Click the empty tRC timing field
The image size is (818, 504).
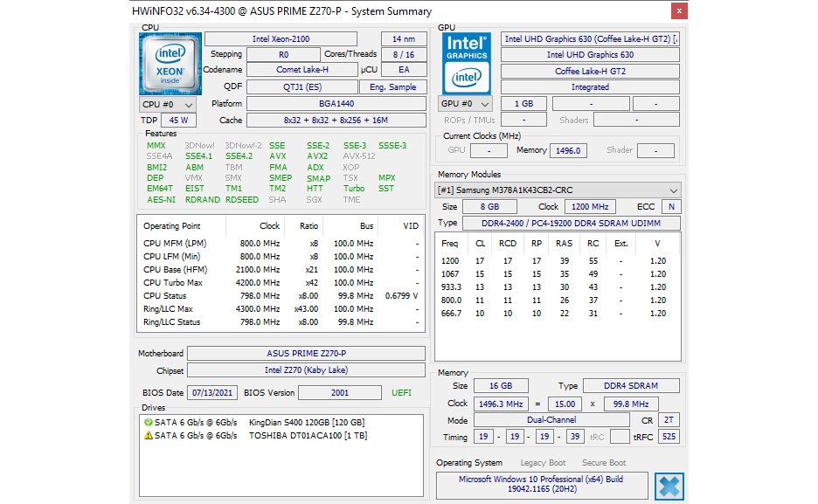click(620, 437)
